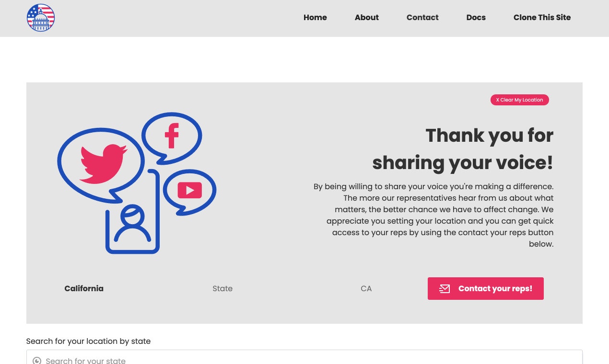This screenshot has height=364, width=609.
Task: Click the globe icon in the search bar
Action: tap(37, 360)
